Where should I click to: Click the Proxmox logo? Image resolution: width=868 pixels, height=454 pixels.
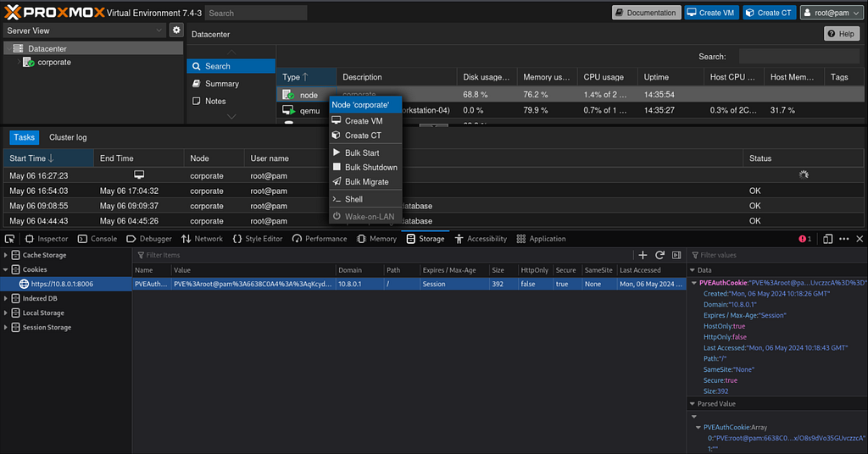tap(54, 12)
